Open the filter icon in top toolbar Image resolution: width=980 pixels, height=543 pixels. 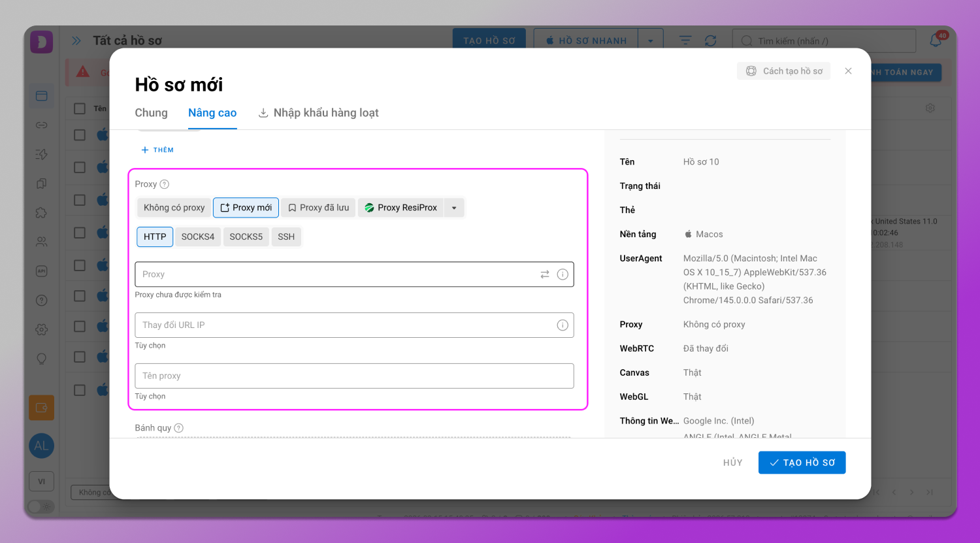click(685, 41)
